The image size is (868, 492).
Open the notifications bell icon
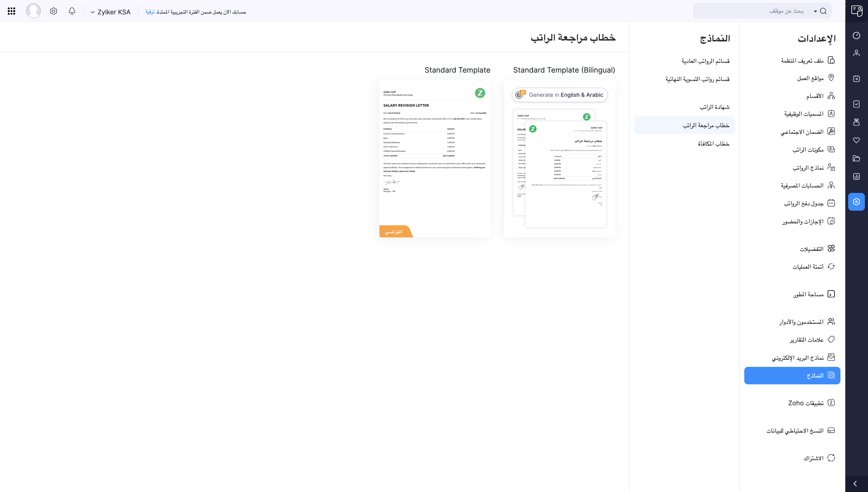pyautogui.click(x=72, y=11)
